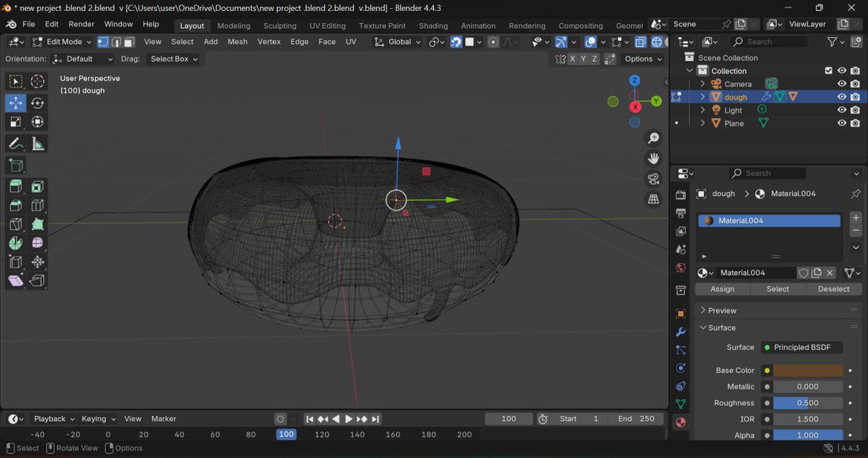Open World properties tab
The width and height of the screenshot is (868, 458).
pos(680,268)
